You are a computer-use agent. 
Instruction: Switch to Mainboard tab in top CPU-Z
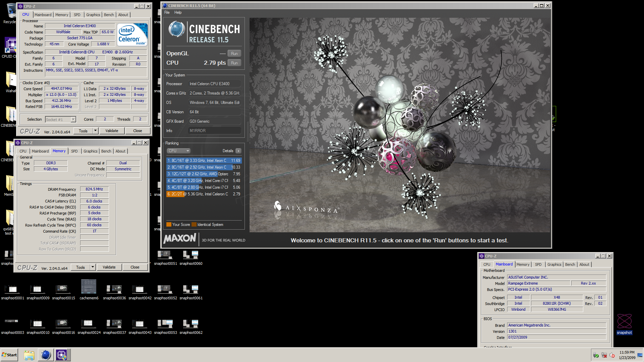point(43,15)
